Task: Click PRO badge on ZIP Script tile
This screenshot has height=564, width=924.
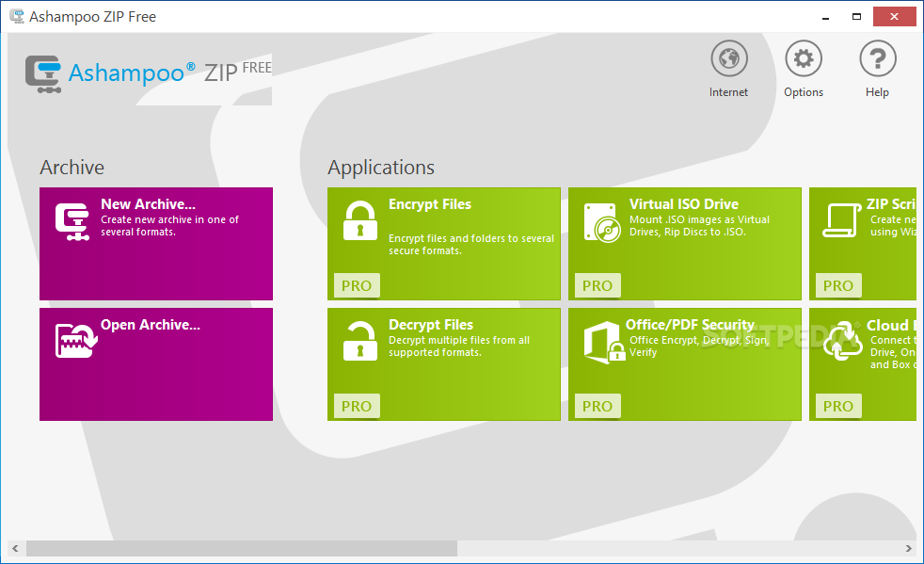Action: point(838,285)
